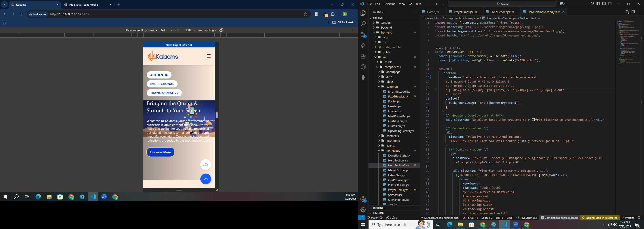Toggle VS Code secondary side bar
The height and width of the screenshot is (229, 644).
pyautogui.click(x=610, y=4)
